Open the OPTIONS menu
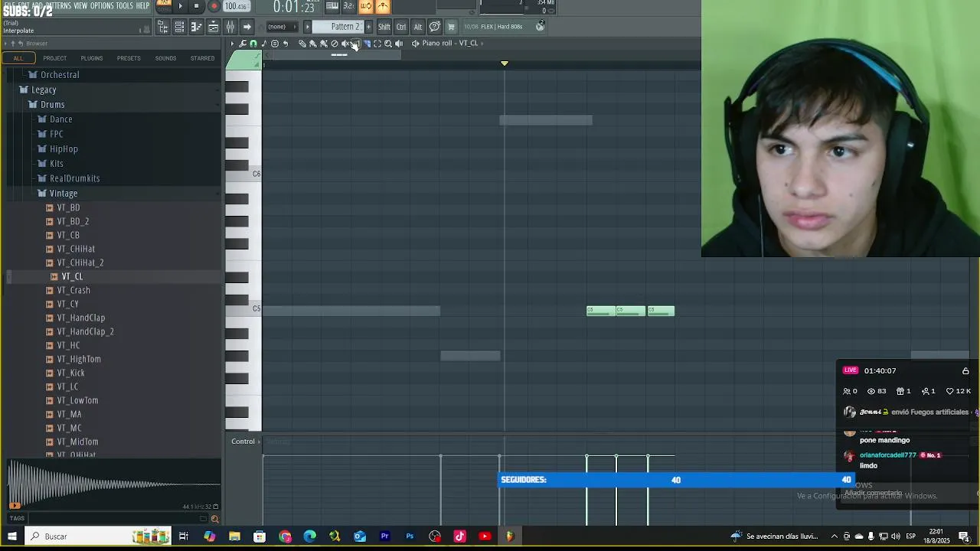This screenshot has height=551, width=980. pyautogui.click(x=102, y=6)
